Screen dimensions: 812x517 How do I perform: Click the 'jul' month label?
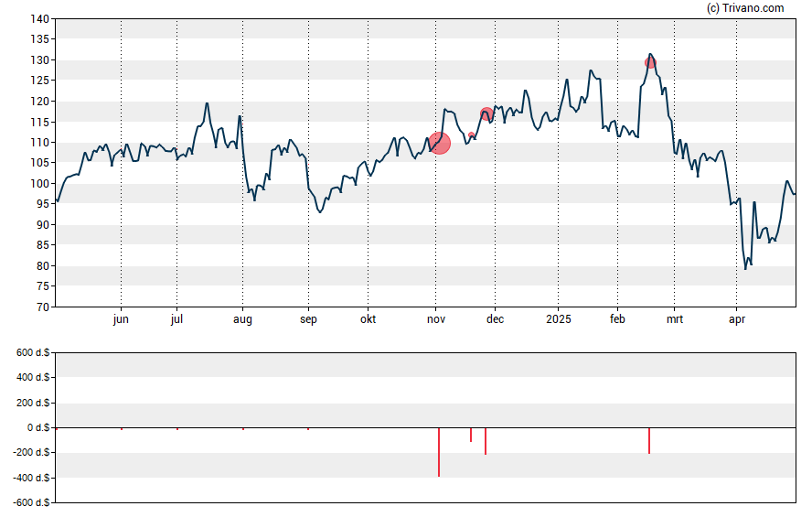(x=176, y=319)
